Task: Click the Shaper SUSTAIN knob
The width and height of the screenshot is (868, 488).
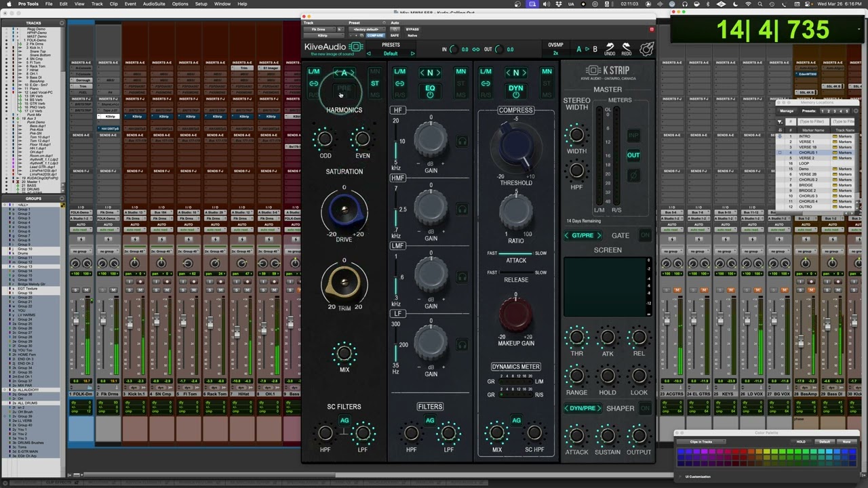Action: pyautogui.click(x=608, y=435)
